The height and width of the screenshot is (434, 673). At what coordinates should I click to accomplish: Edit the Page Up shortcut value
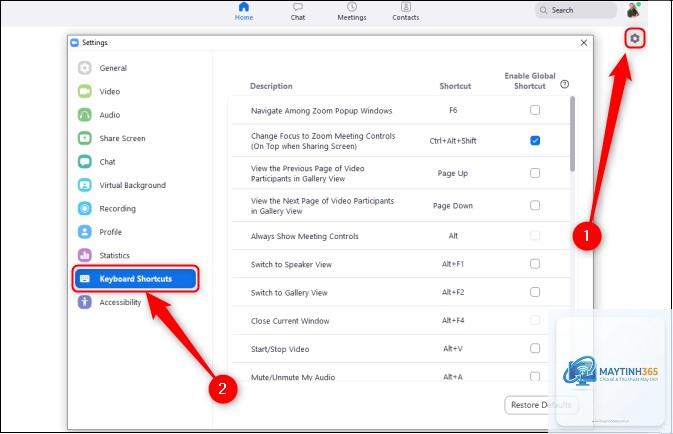[x=453, y=173]
